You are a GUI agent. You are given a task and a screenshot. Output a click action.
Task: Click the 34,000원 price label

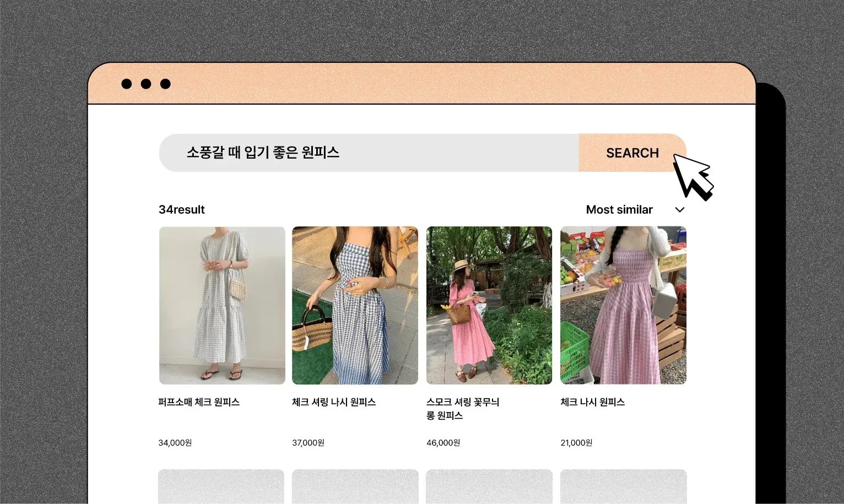tap(175, 442)
